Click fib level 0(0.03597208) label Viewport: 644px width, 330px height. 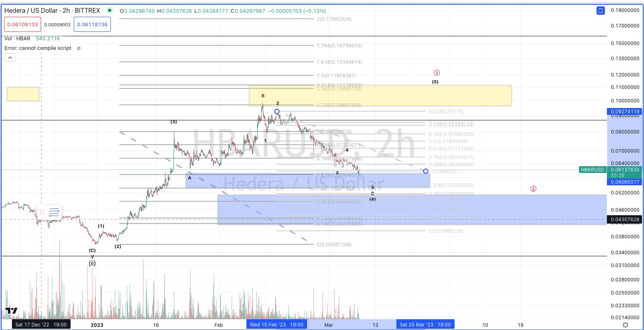[334, 245]
